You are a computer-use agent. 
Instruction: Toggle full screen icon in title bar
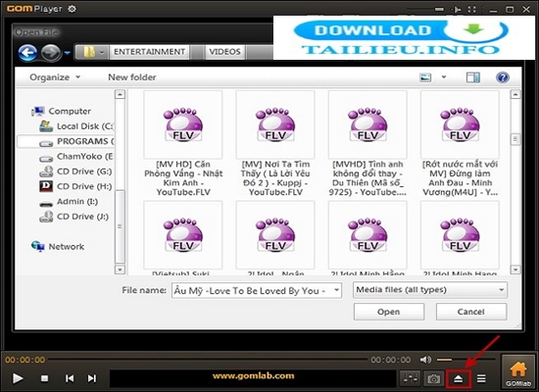(472, 9)
